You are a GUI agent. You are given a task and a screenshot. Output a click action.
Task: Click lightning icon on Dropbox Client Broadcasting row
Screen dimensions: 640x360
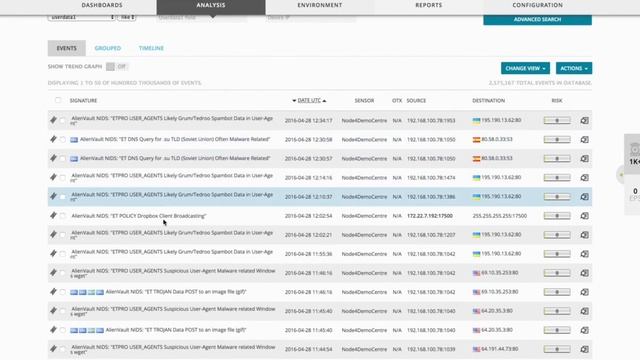[53, 215]
